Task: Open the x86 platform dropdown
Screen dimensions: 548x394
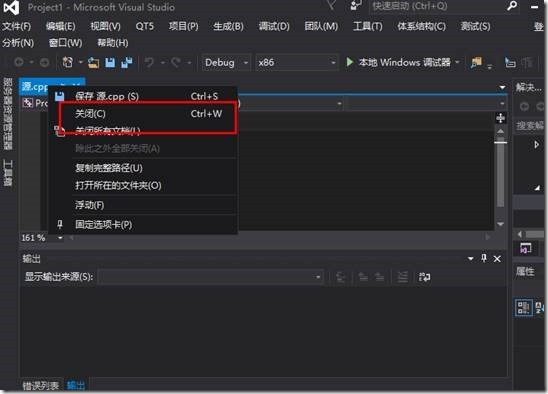Action: coord(297,63)
